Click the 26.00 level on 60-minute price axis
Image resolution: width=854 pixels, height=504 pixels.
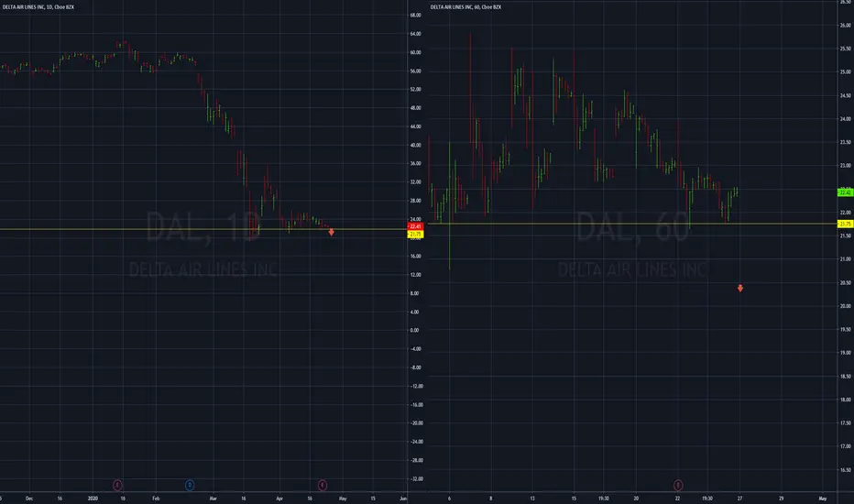pyautogui.click(x=845, y=26)
